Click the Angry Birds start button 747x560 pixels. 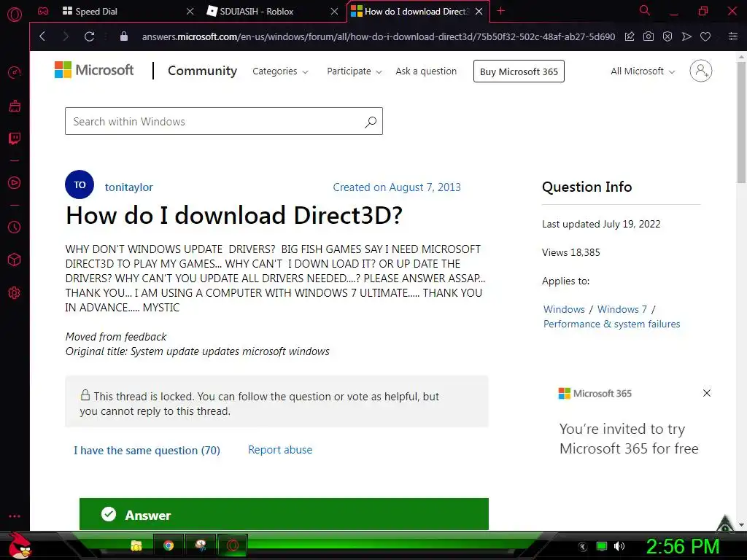pos(20,545)
